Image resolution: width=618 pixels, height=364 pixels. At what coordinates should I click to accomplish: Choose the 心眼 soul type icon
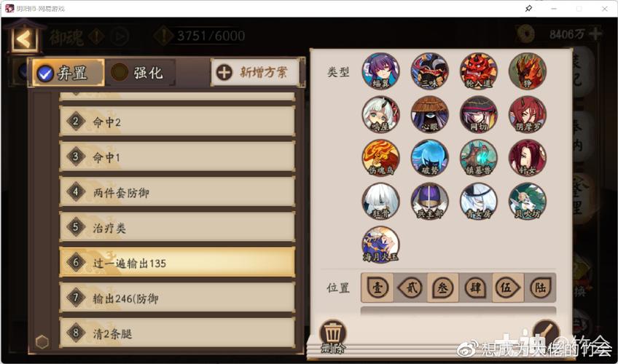click(429, 114)
